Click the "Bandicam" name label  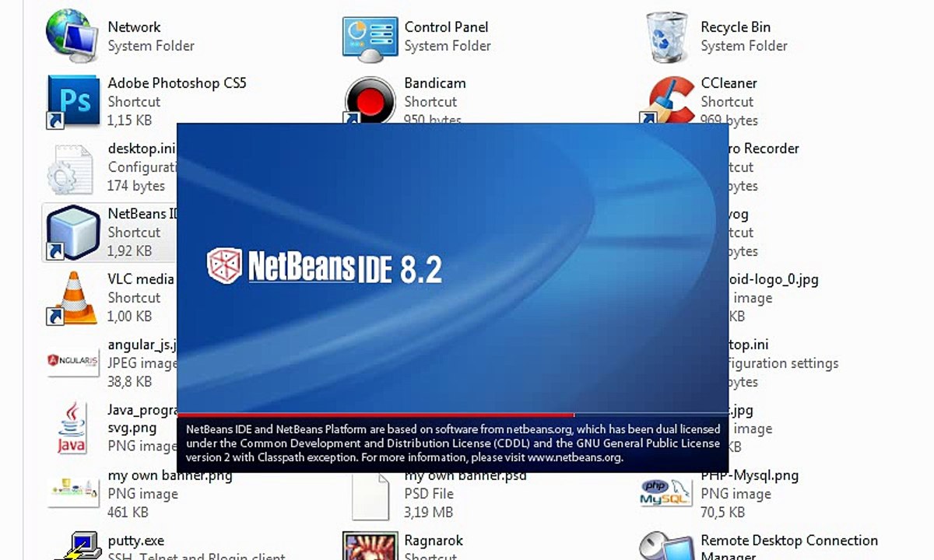(435, 83)
